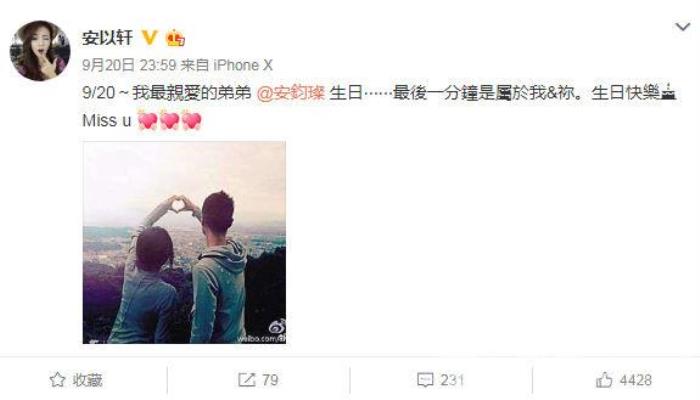Viewport: 700px width, 400px height.
Task: Click the 收藏 label text
Action: coord(88,380)
